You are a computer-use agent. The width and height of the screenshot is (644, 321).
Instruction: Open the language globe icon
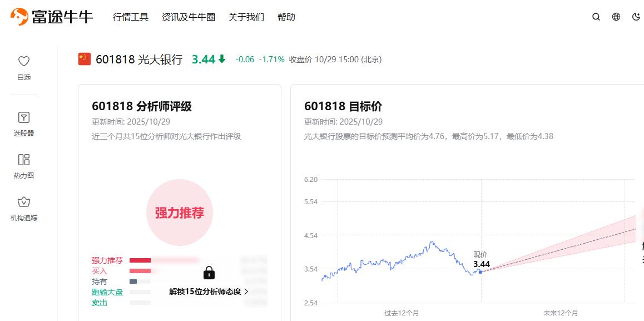pos(616,17)
